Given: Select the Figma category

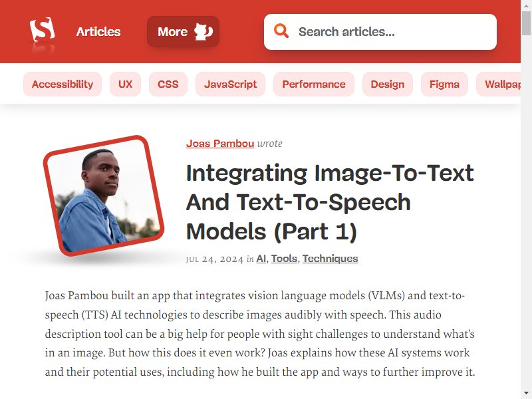Looking at the screenshot, I should coord(444,84).
